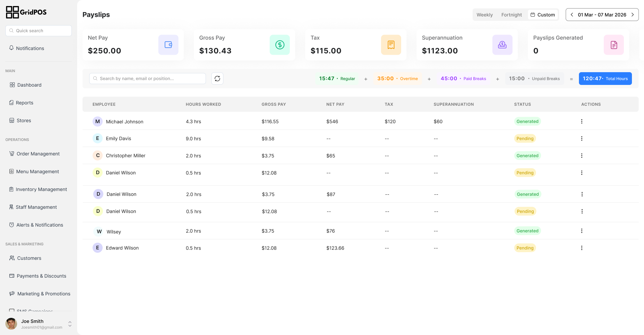Click the Hours Worked column header
This screenshot has height=335, width=644.
(x=203, y=104)
